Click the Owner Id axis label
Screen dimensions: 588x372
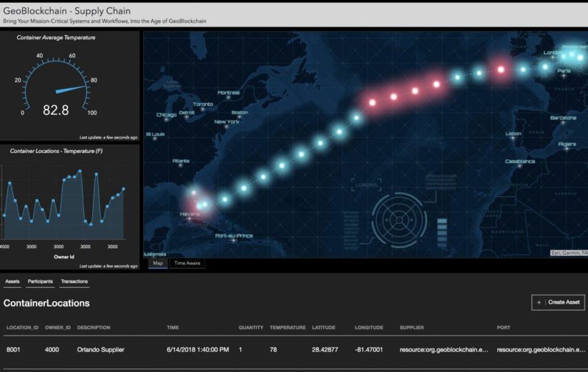tap(64, 257)
